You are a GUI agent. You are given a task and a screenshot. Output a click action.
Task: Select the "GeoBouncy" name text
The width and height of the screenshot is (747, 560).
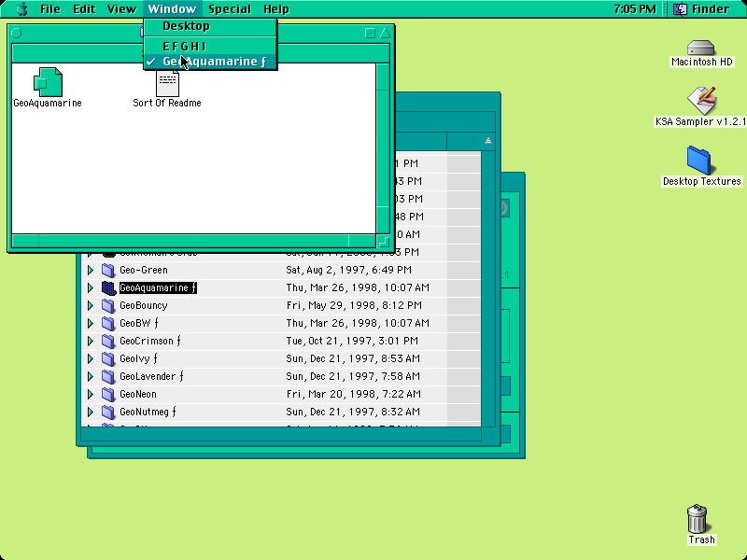pos(144,306)
